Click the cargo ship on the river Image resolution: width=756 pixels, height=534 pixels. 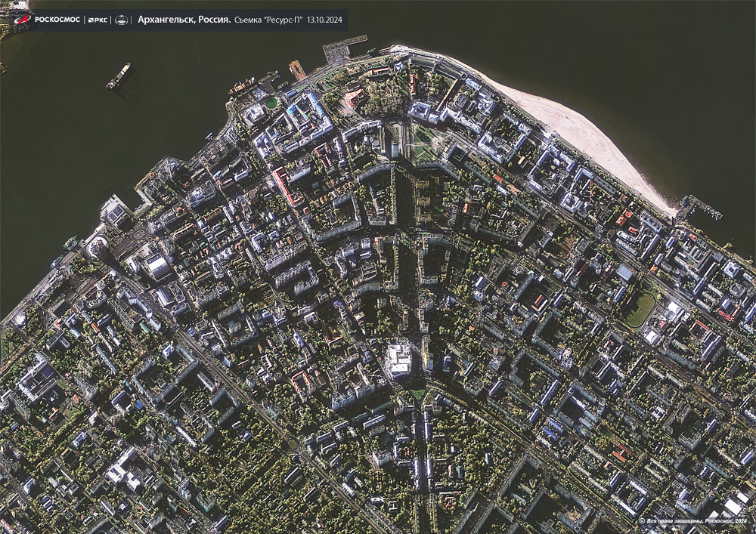[x=118, y=76]
